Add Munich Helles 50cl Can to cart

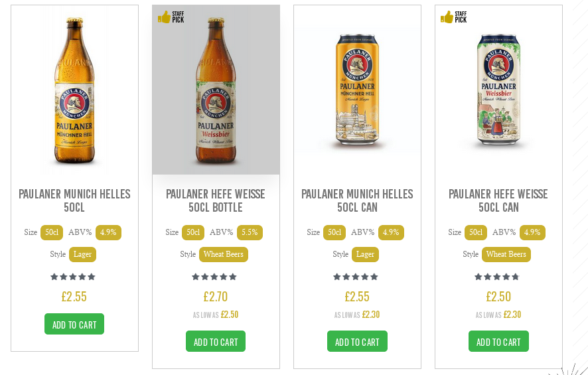pyautogui.click(x=357, y=342)
